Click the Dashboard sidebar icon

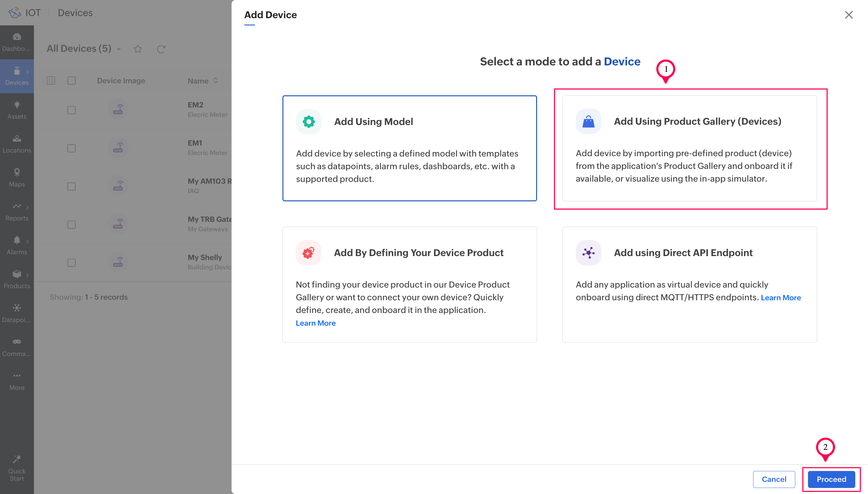[x=17, y=37]
